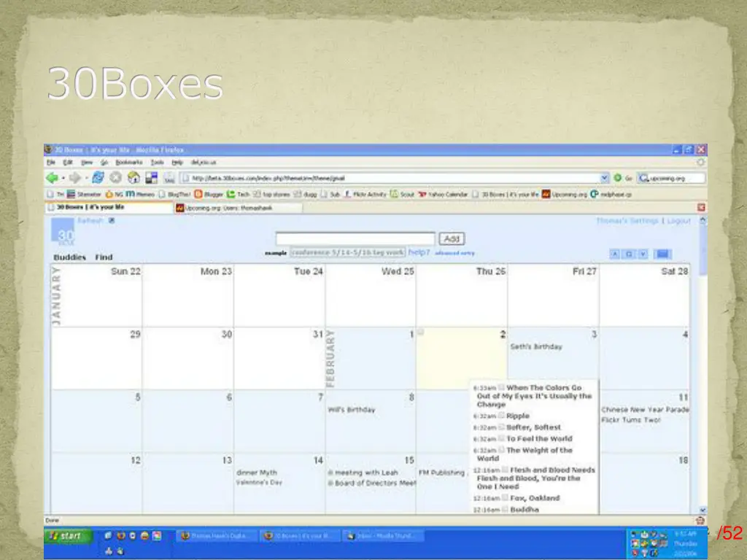
Task: Open the Upcoming.org bookmark in bookmarks toolbar
Action: tap(565, 194)
